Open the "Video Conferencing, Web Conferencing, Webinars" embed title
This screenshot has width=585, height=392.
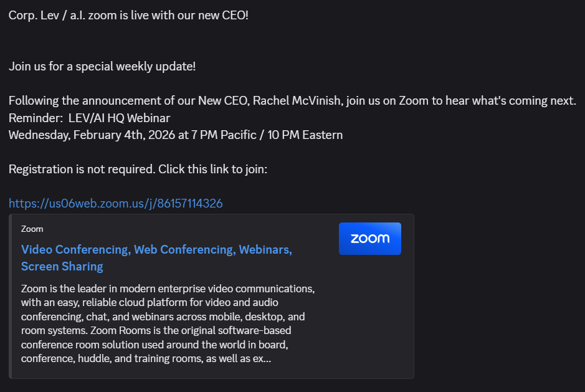[x=156, y=250]
